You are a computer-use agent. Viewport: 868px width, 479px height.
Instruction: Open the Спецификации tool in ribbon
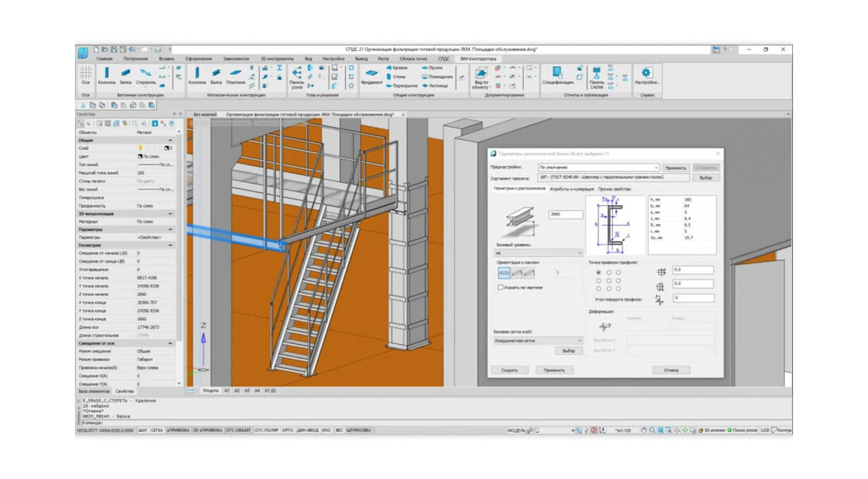click(558, 75)
